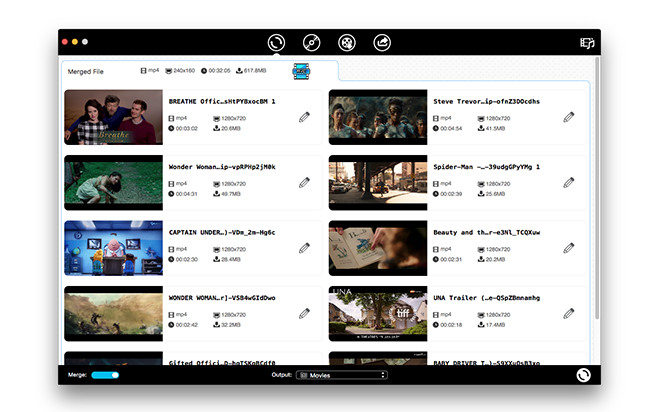Open the Output Movies dropdown
The width and height of the screenshot is (658, 412).
[342, 375]
